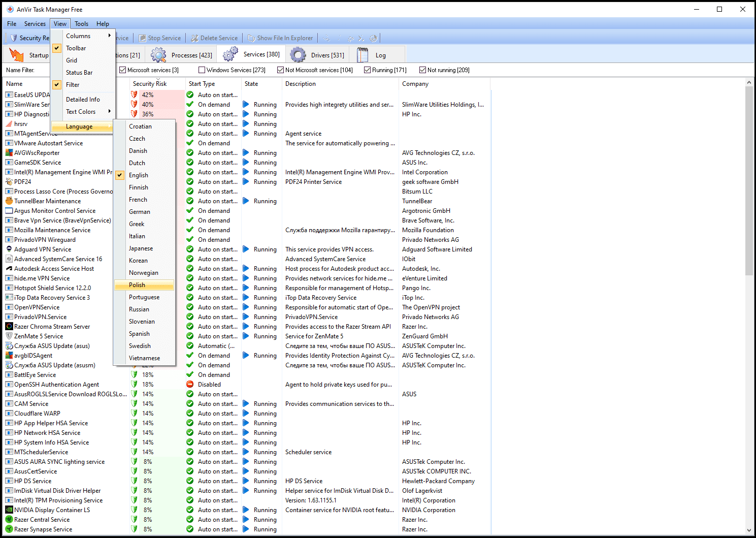Click the Razer Chroma Stream Server icon

tap(9, 327)
